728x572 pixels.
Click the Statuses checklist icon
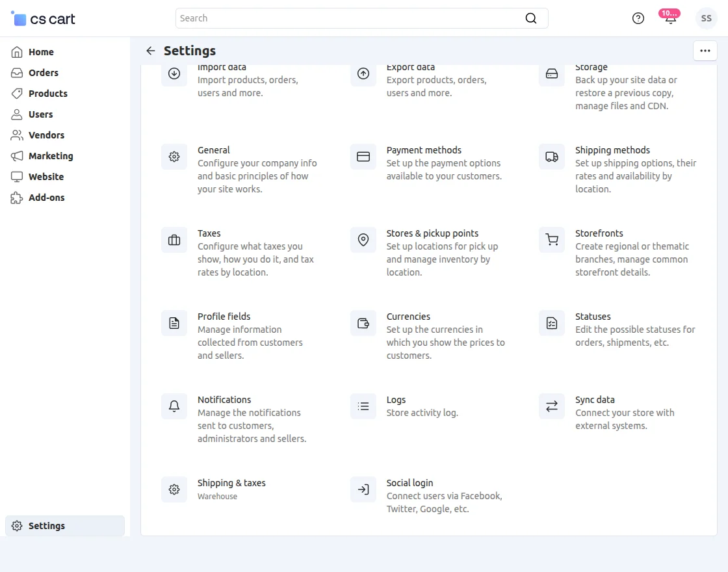(x=551, y=323)
